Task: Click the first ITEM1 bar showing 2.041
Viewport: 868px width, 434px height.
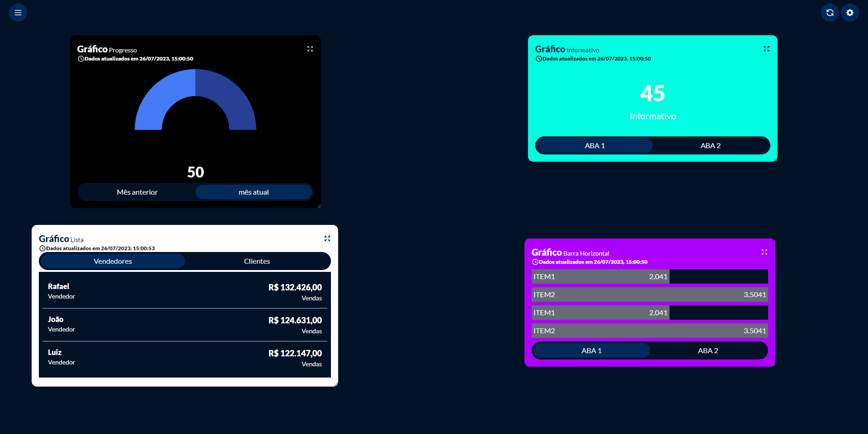Action: click(x=600, y=276)
